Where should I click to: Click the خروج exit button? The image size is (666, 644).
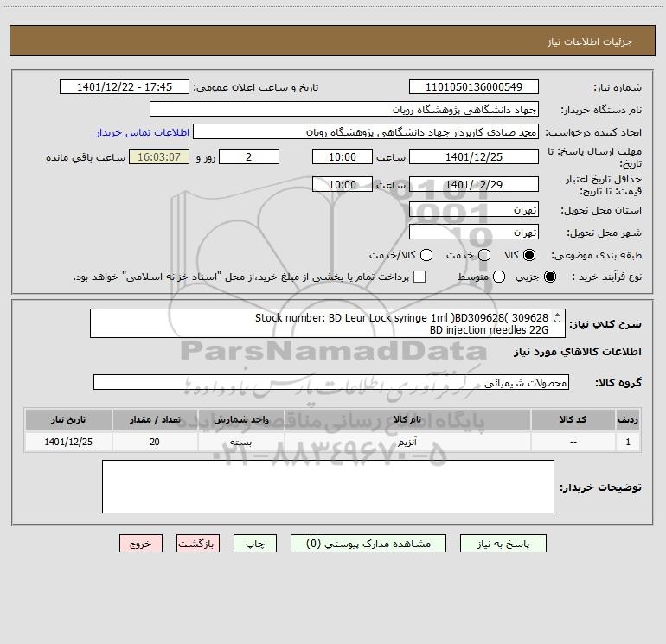pyautogui.click(x=141, y=544)
